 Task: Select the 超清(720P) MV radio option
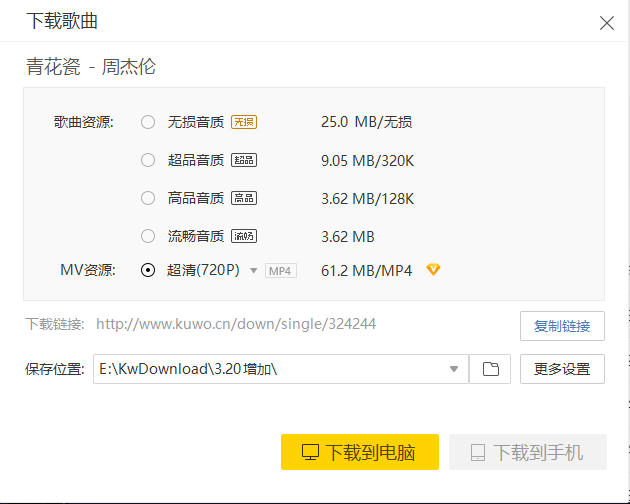(x=148, y=270)
